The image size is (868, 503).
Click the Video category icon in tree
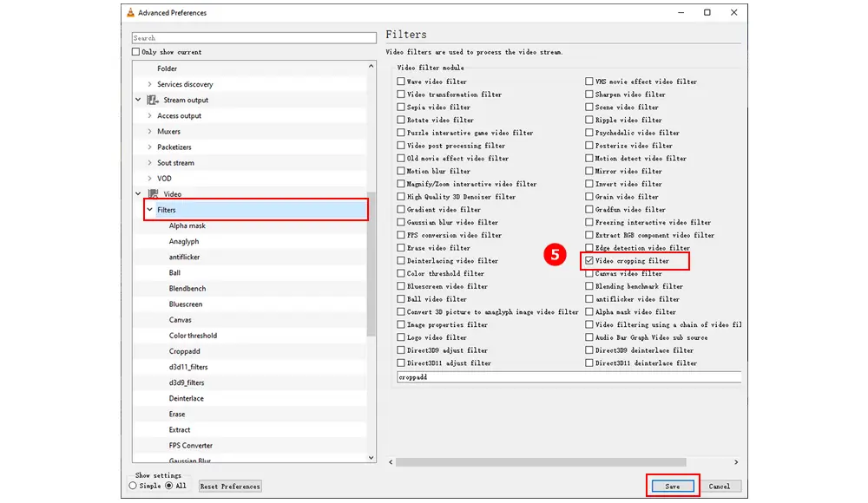153,193
